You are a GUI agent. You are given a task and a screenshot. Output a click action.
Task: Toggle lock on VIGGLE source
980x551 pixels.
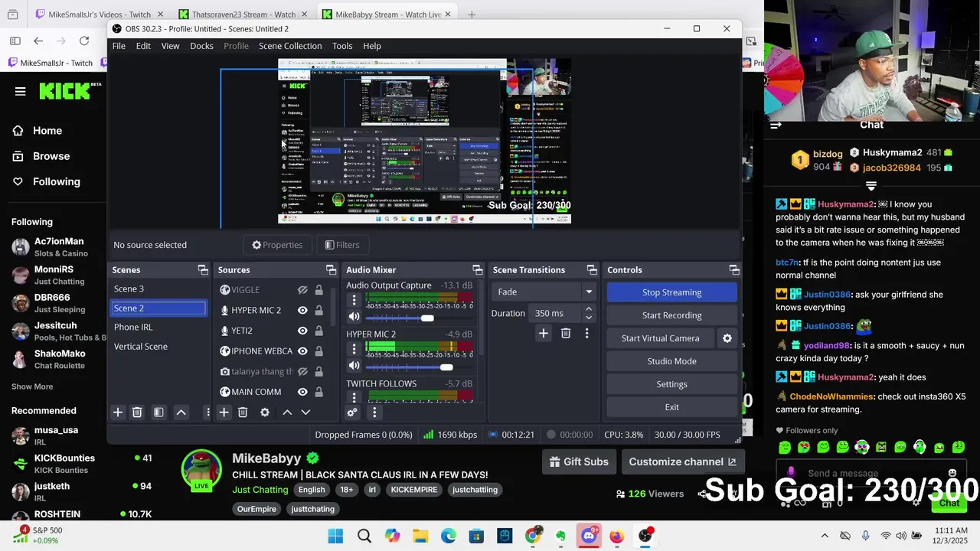318,290
